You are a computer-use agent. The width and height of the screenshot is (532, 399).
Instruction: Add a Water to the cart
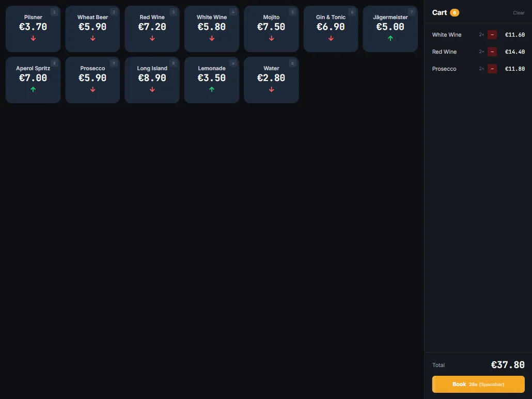[272, 80]
